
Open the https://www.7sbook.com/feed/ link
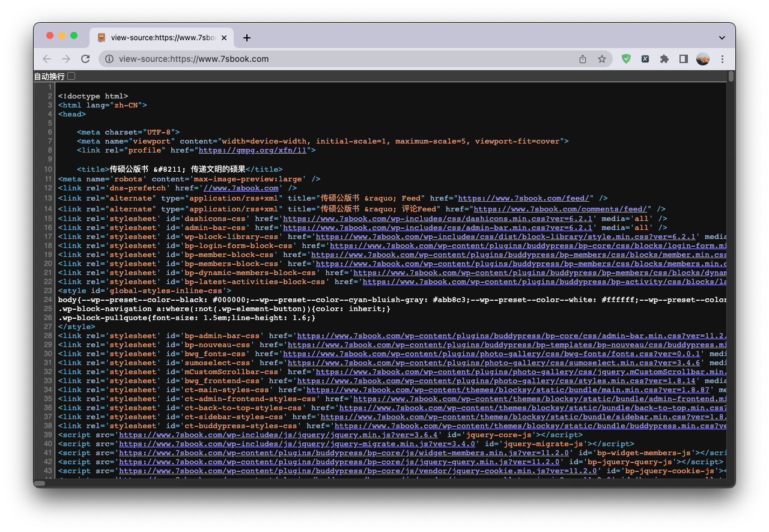click(525, 198)
